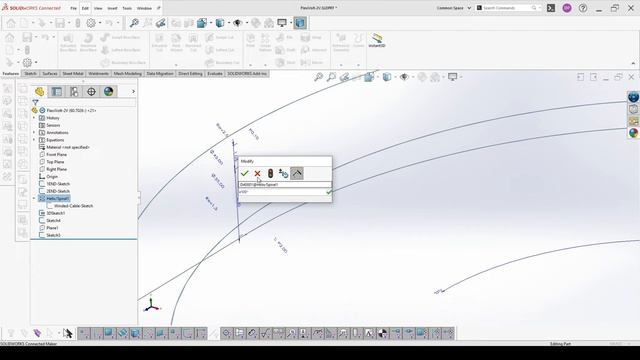Screen dimensions: 640x360
Task: Switch to the Mesh Modeling ribbon tab
Action: coord(127,74)
